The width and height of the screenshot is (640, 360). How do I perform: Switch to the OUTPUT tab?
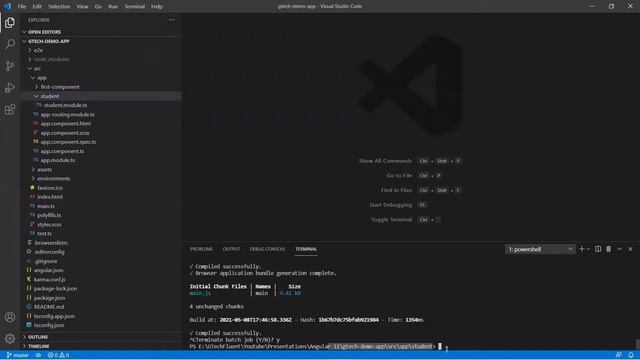tap(231, 249)
